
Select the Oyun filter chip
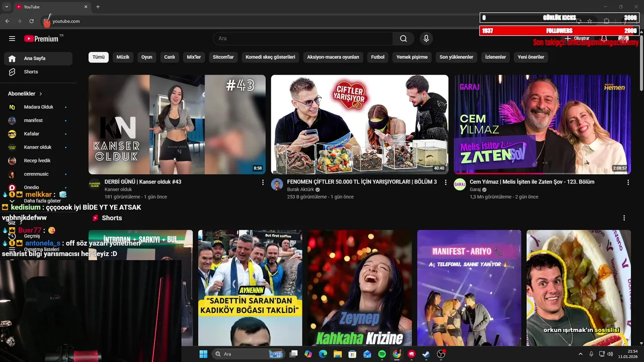pyautogui.click(x=147, y=57)
